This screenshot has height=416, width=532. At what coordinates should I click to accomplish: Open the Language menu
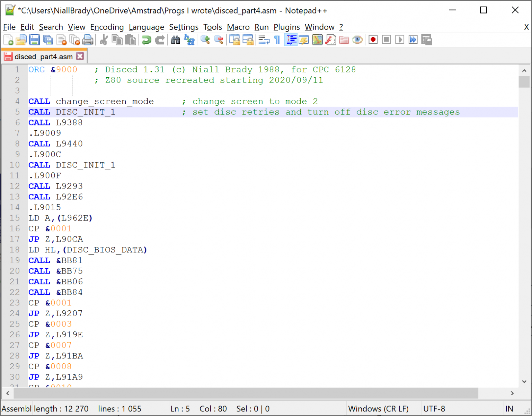click(147, 27)
